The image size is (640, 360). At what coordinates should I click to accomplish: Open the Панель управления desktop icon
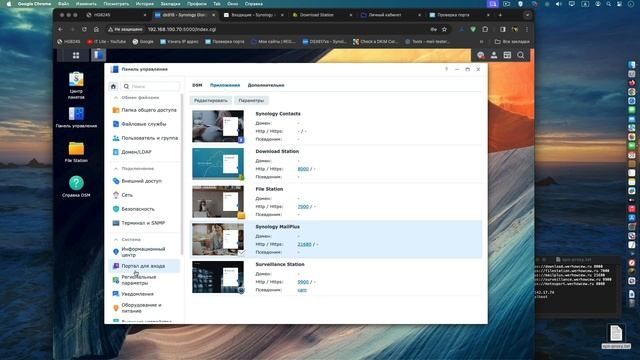(76, 118)
